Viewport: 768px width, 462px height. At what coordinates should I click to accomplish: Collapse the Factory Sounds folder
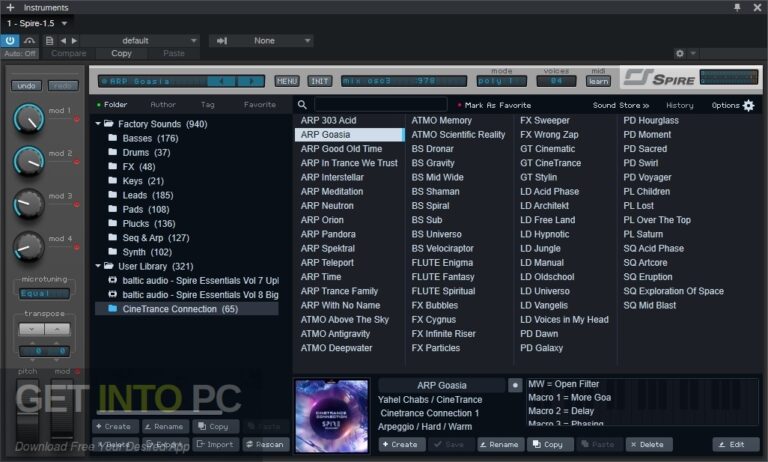point(98,124)
